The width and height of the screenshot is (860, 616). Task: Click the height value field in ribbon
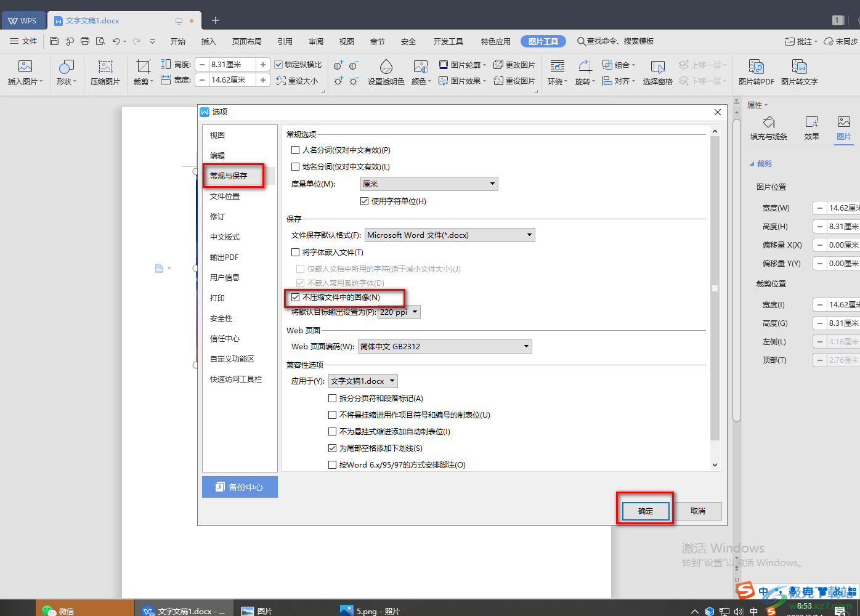pyautogui.click(x=233, y=64)
